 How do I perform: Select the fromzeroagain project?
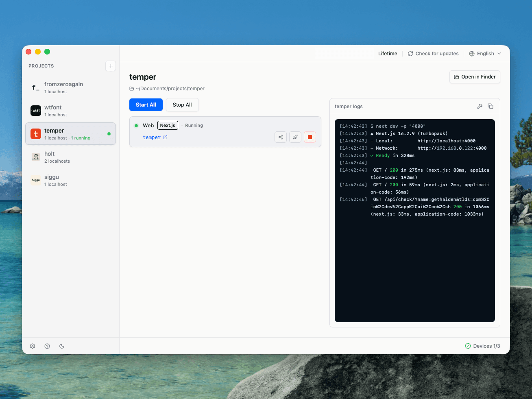point(70,87)
